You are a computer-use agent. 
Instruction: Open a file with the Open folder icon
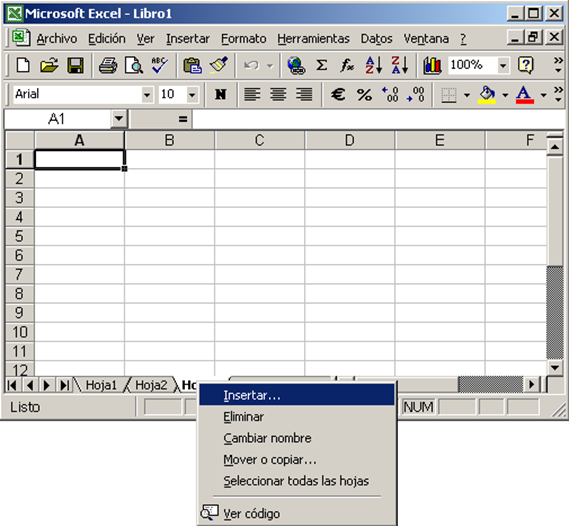coord(49,66)
